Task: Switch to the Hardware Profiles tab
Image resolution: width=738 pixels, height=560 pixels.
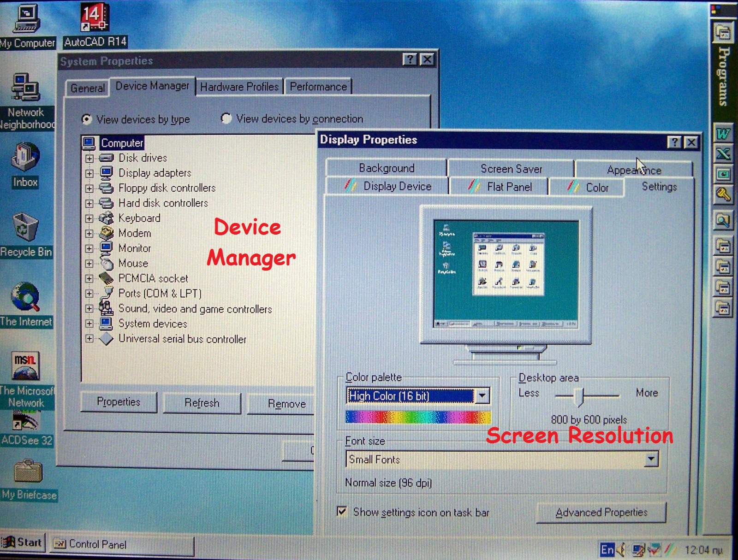Action: (239, 87)
